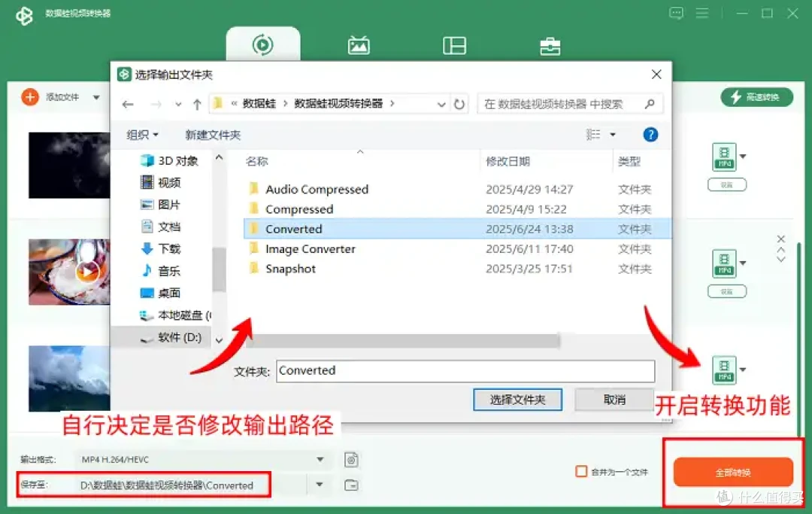Expand third video format dropdown arrow
Image resolution: width=812 pixels, height=514 pixels.
click(x=743, y=370)
